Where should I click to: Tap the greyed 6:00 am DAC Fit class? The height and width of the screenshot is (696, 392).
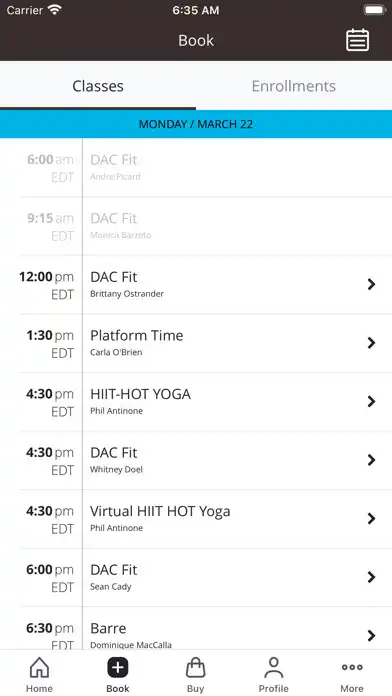tap(206, 167)
